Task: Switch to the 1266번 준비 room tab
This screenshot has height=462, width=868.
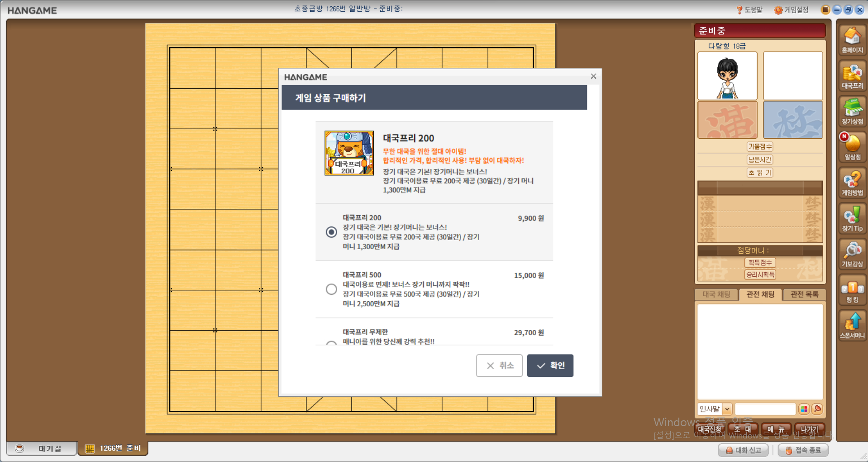Action: tap(113, 448)
